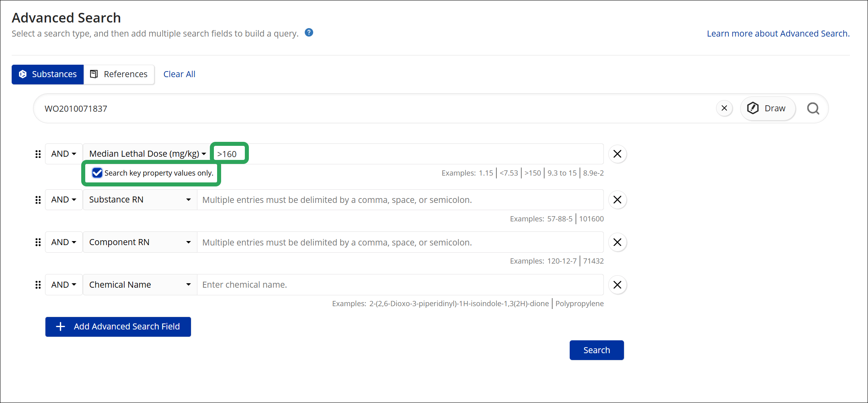868x403 pixels.
Task: Open the AND operator dropdown for Chemical Name
Action: click(x=64, y=285)
